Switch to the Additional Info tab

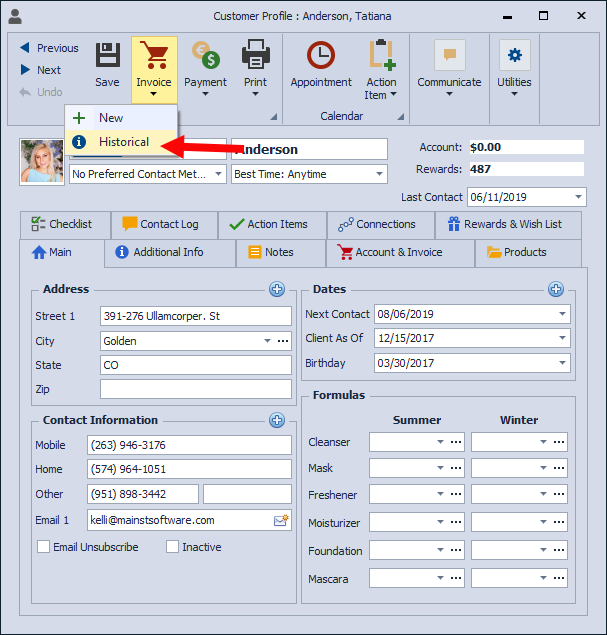(170, 252)
